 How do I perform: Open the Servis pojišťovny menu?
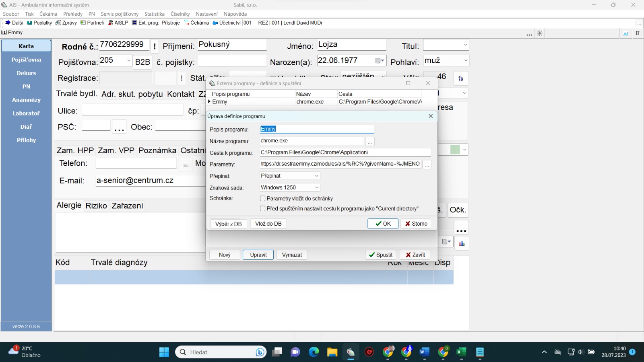pyautogui.click(x=120, y=14)
